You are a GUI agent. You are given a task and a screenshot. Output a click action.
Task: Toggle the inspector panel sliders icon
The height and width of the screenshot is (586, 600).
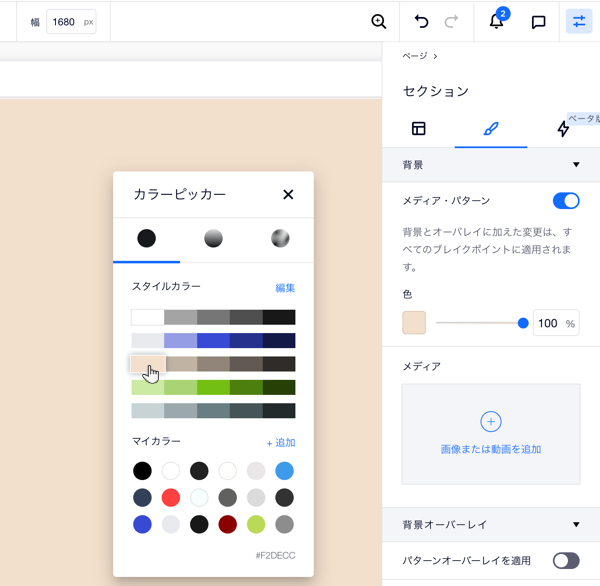[579, 21]
